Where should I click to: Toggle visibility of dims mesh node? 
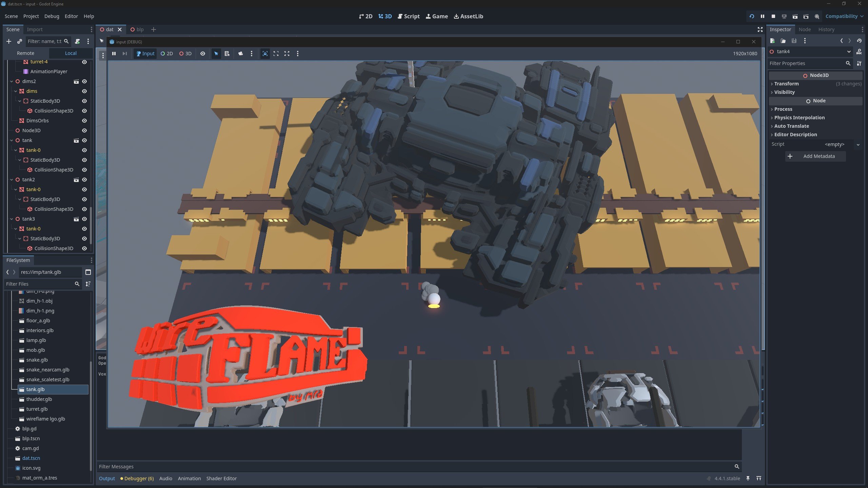[x=84, y=91]
